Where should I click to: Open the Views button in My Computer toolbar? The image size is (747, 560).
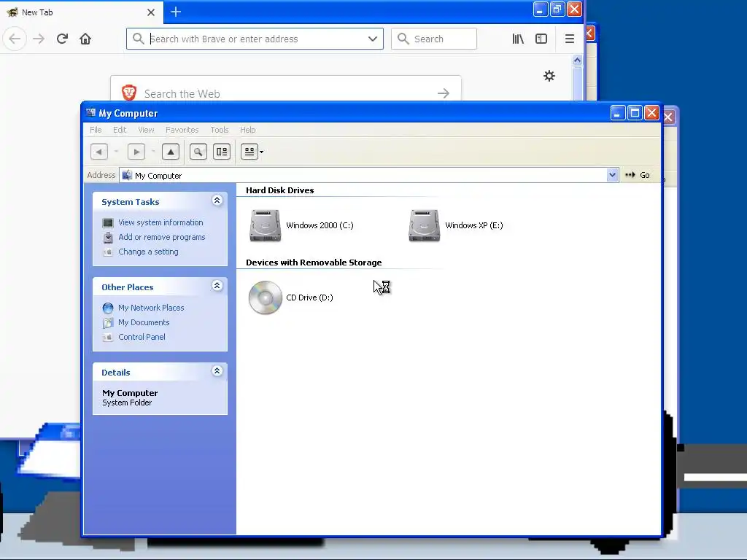coord(249,152)
